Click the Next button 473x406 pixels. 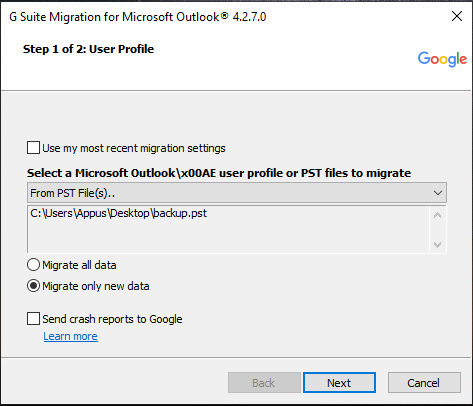pos(339,383)
